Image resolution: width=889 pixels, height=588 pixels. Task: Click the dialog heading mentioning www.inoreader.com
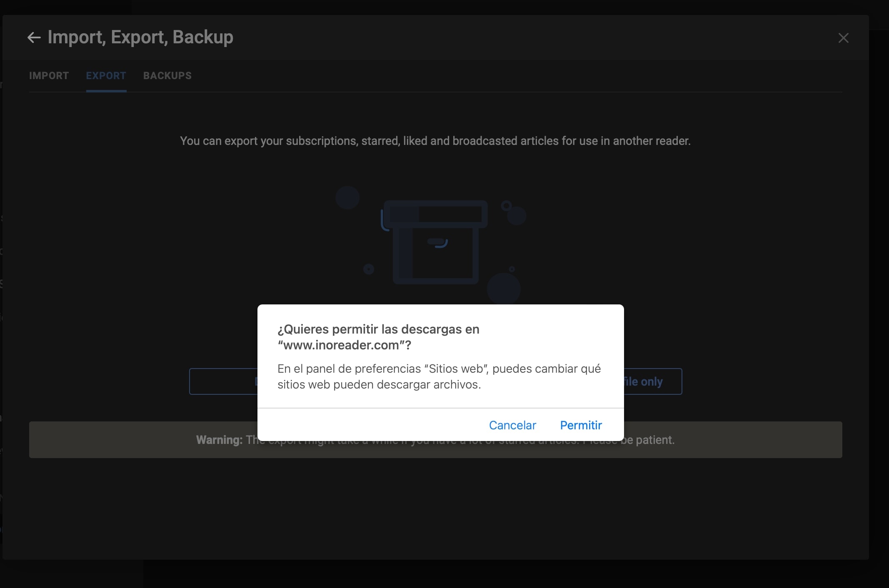click(x=378, y=337)
